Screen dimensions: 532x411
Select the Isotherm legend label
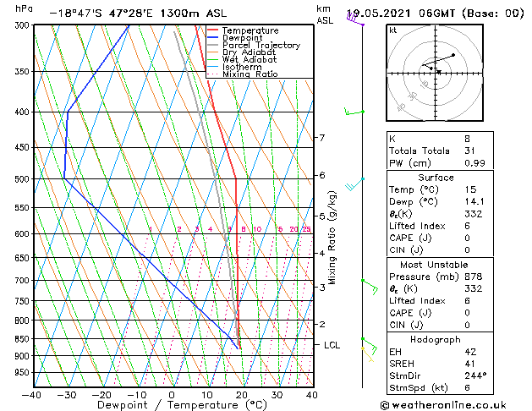point(242,67)
